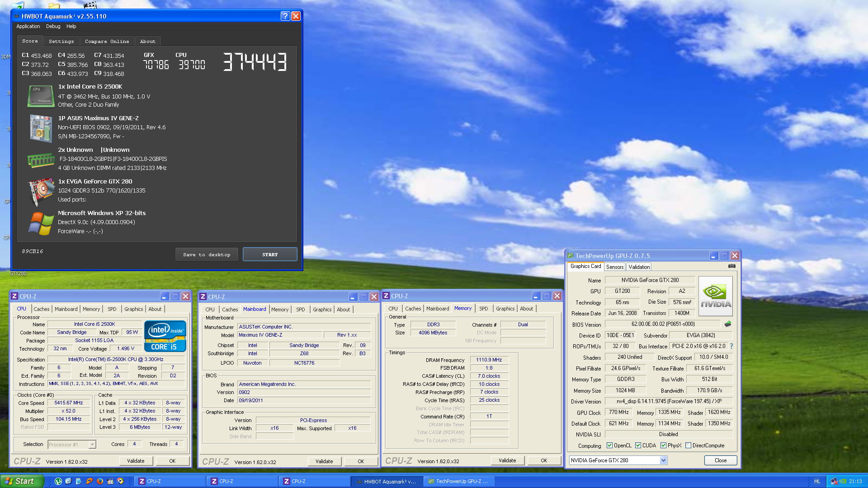
Task: Click the Intel Core i5 logo in CPU-Z
Action: (165, 336)
